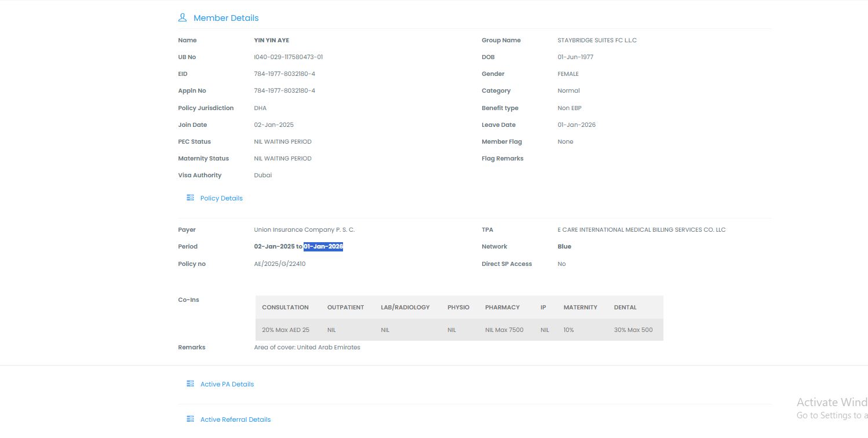
Task: Click the list icon beside Active PA Details
Action: click(x=190, y=384)
